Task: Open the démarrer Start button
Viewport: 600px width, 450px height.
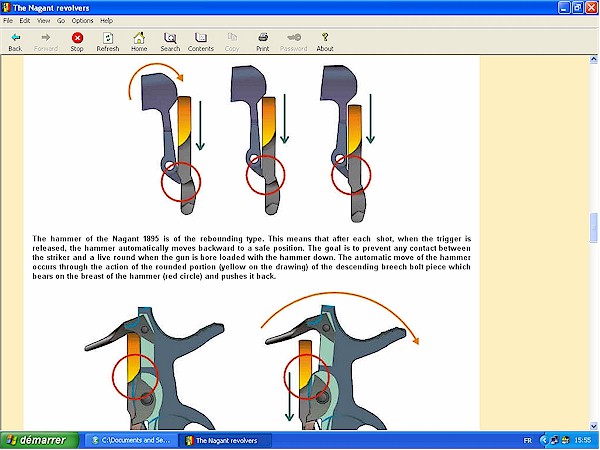Action: click(x=39, y=440)
